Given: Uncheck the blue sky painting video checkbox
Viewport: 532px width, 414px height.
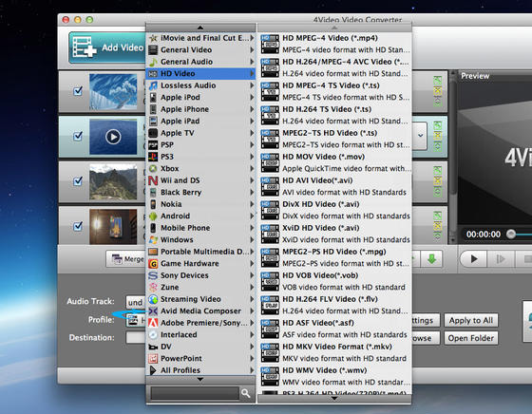Looking at the screenshot, I should coord(78,91).
